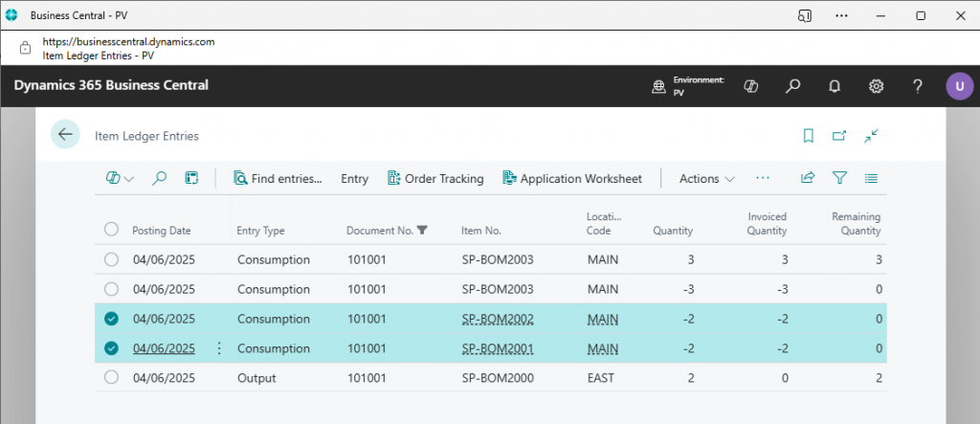Click the notifications bell icon
This screenshot has height=424, width=980.
(835, 86)
